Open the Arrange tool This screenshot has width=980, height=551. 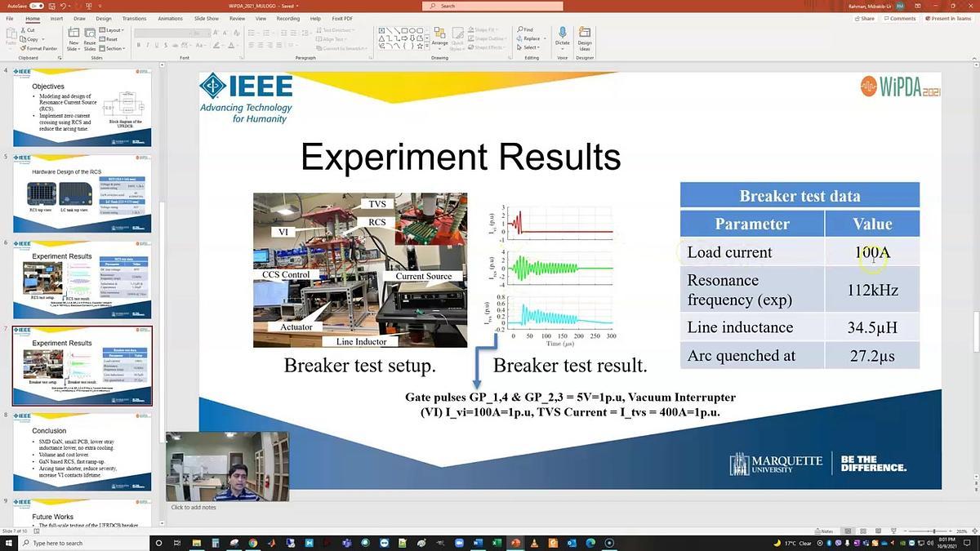tap(439, 39)
